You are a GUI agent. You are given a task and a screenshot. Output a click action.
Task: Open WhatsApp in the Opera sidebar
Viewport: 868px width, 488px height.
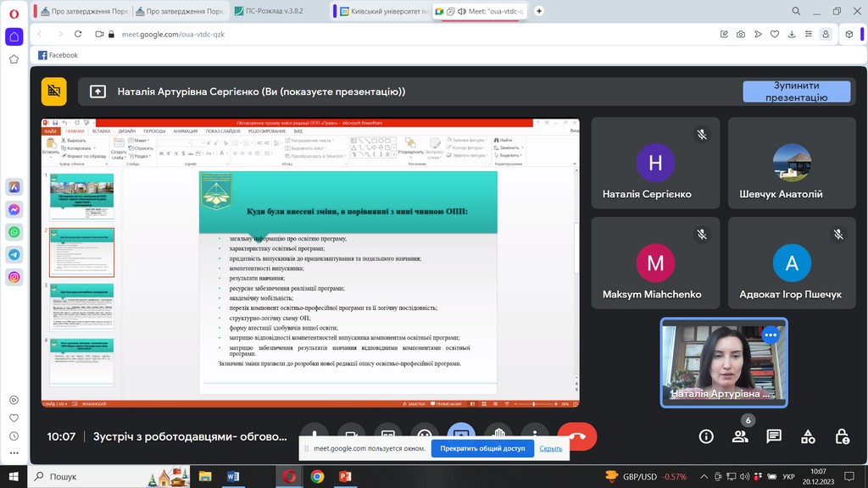click(x=14, y=231)
